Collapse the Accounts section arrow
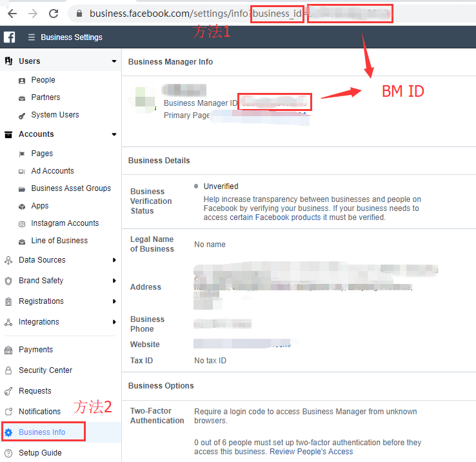The image size is (476, 462). coord(114,134)
